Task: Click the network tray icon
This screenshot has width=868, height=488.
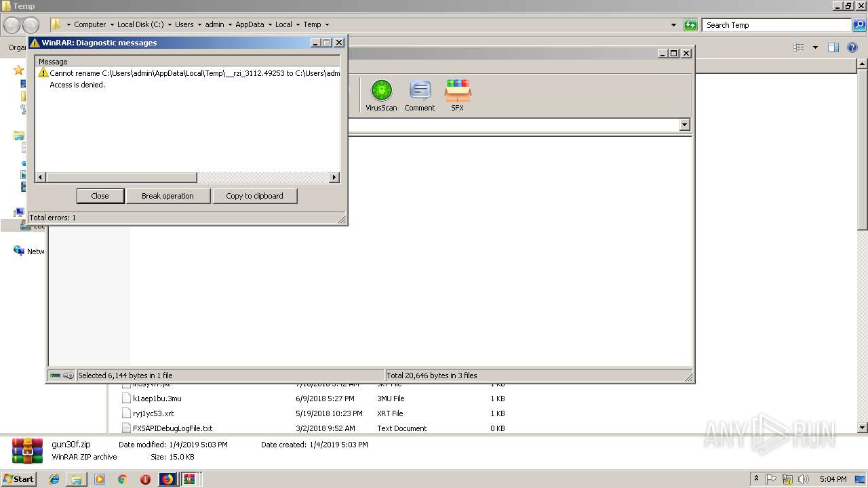Action: [787, 479]
